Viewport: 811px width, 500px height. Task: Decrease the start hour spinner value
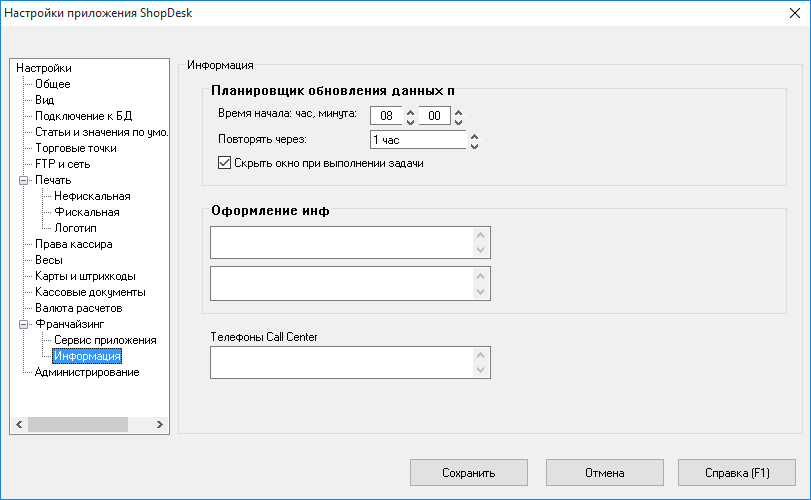coord(410,121)
